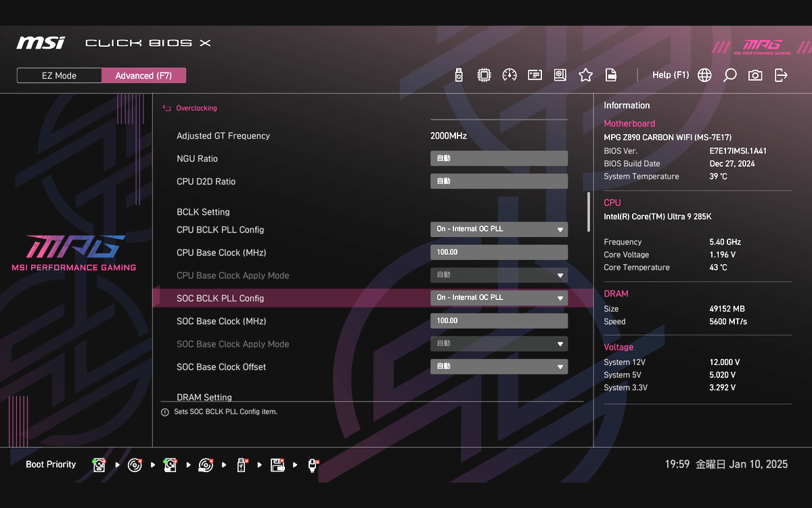Click the CPU chip icon in toolbar
Screen dimensions: 812x508
point(484,75)
